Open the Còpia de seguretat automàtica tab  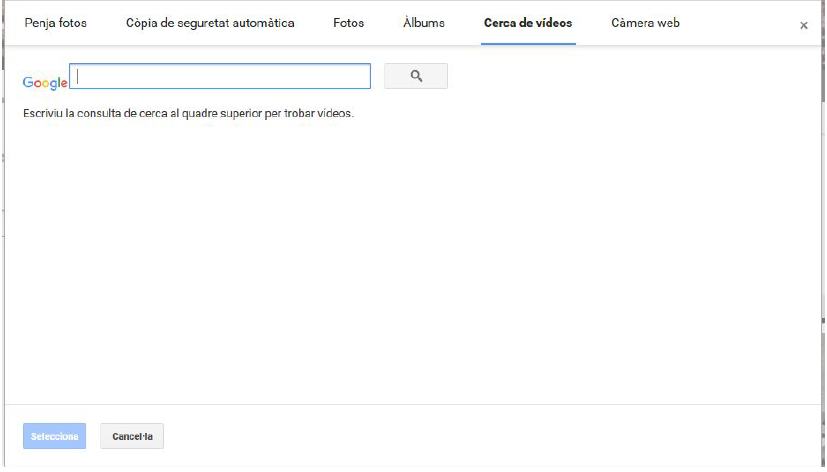tap(210, 23)
